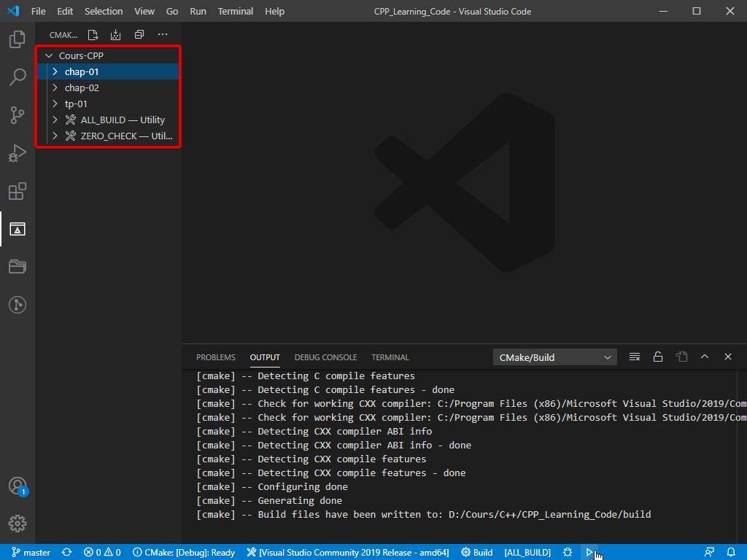Open the Project Manager folders icon
747x560 pixels.
pyautogui.click(x=18, y=267)
